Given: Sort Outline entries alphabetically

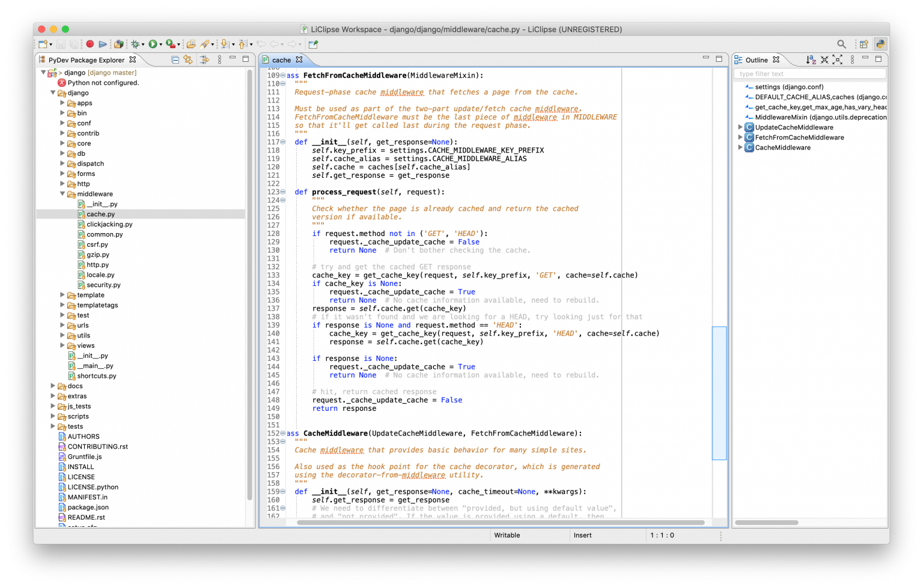Looking at the screenshot, I should tap(811, 59).
